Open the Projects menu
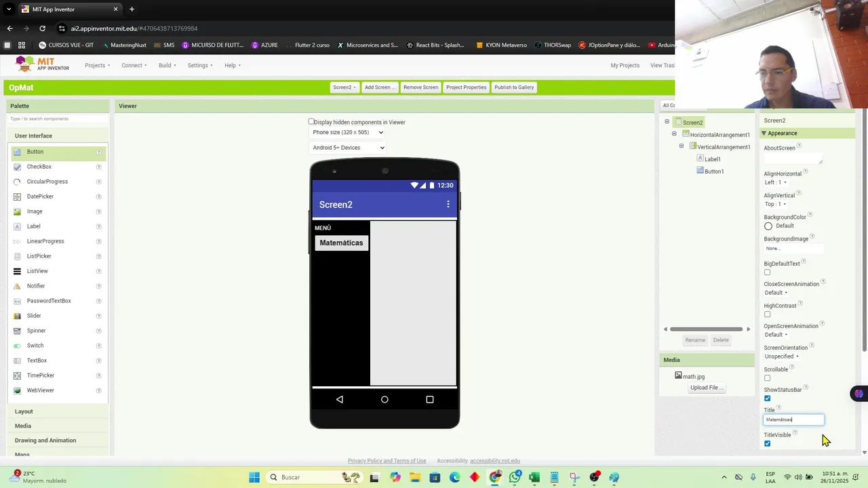This screenshot has height=488, width=868. (x=97, y=66)
